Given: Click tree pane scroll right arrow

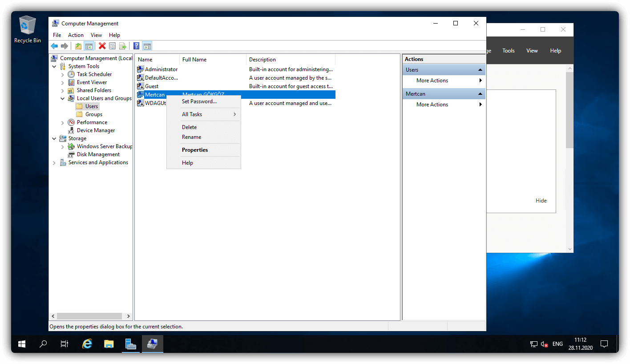Looking at the screenshot, I should [129, 316].
